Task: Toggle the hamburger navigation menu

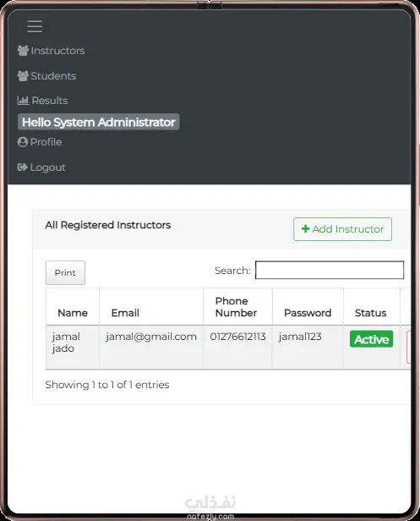Action: coord(35,26)
